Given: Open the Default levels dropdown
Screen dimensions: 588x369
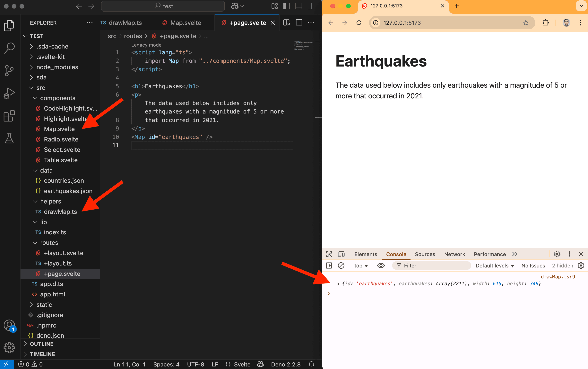Looking at the screenshot, I should pos(495,265).
